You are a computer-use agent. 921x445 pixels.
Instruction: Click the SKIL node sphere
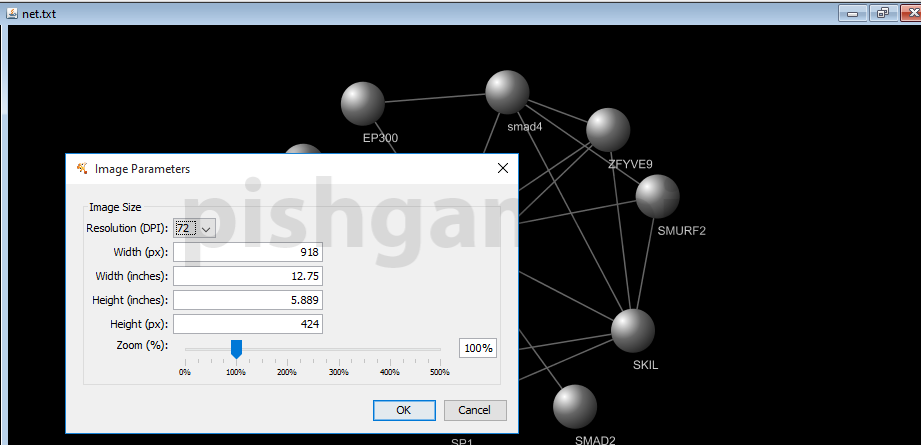(633, 330)
